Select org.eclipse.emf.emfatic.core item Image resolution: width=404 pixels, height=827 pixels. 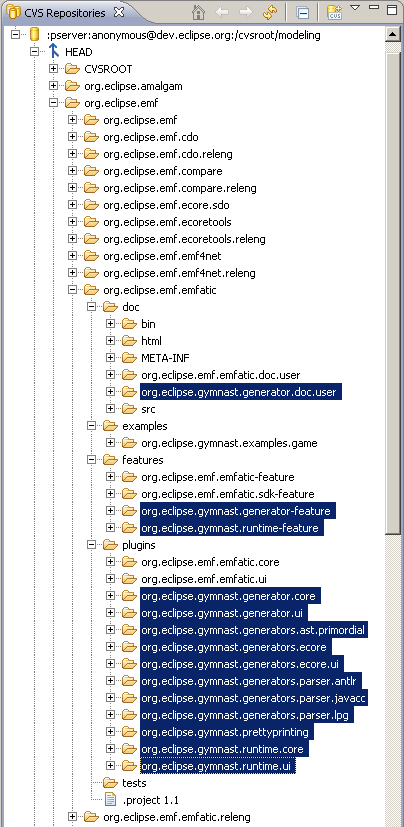click(x=210, y=562)
